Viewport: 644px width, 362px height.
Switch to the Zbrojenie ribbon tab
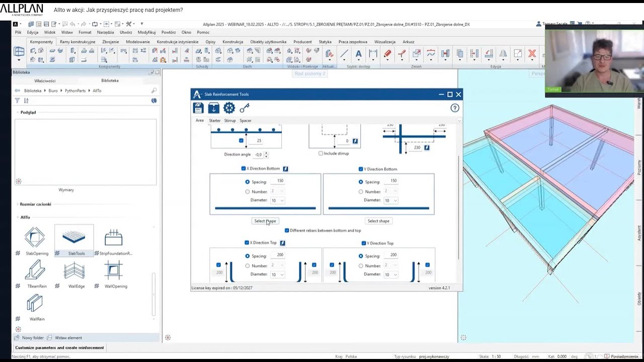point(111,42)
